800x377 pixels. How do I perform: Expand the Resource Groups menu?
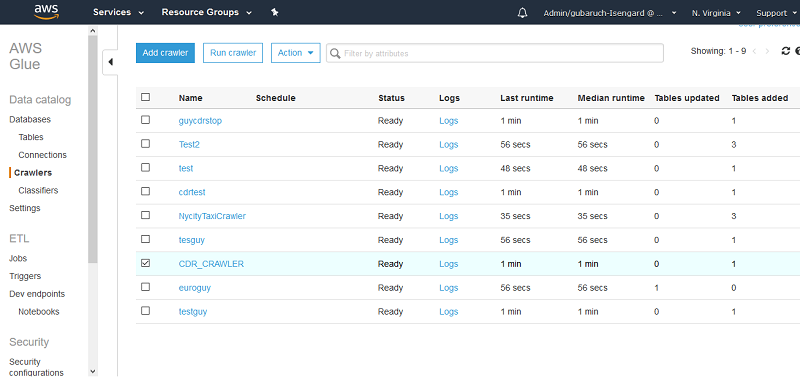coord(207,12)
